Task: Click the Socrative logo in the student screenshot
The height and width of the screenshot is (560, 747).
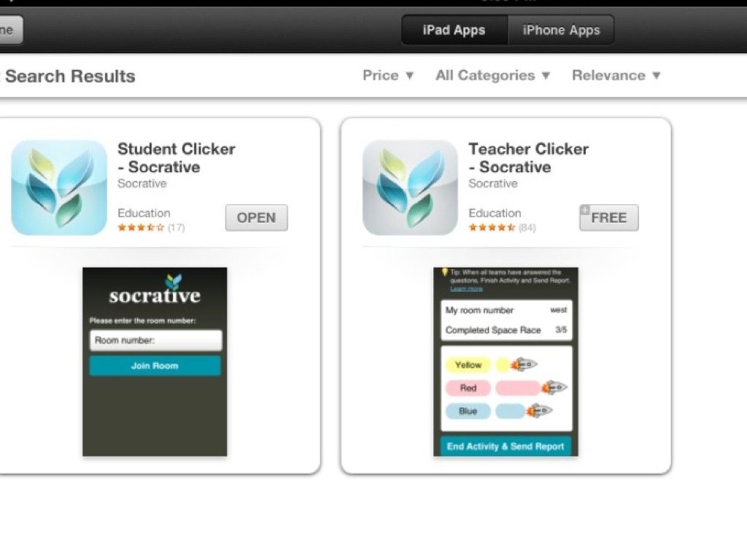Action: pyautogui.click(x=155, y=290)
